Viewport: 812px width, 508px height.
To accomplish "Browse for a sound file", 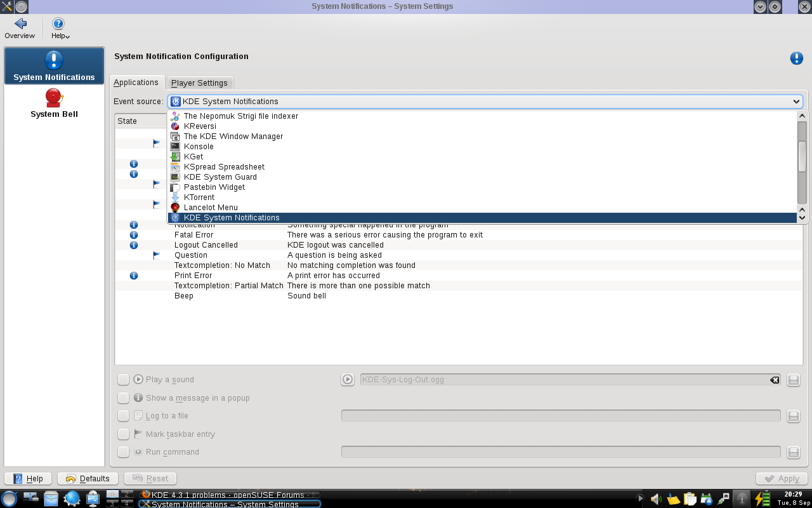I will pos(793,380).
